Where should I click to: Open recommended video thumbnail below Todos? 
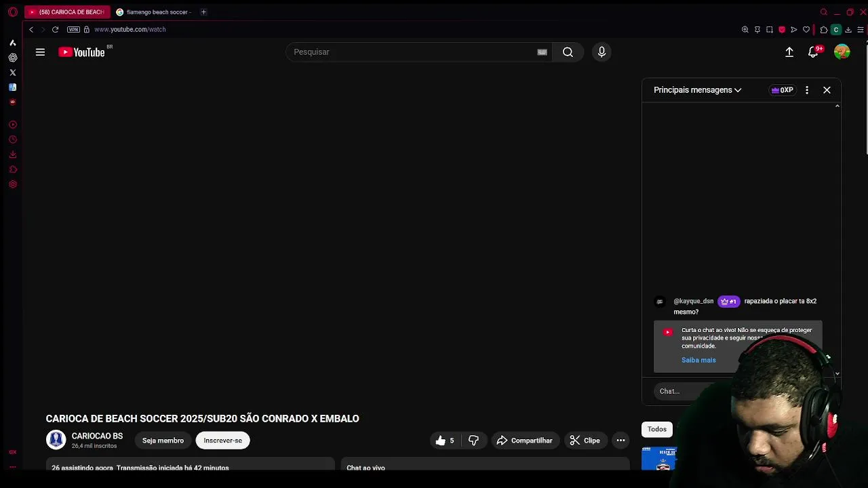(659, 459)
